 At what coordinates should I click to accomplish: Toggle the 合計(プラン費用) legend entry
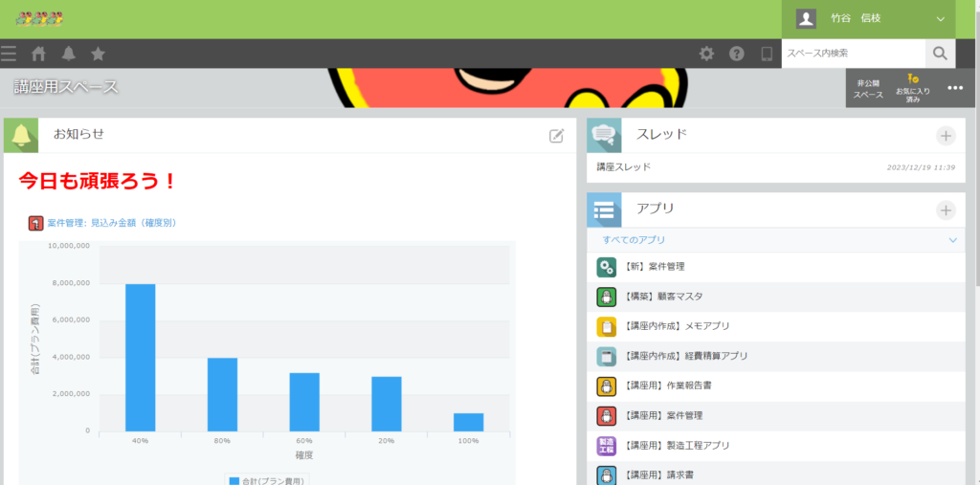[x=268, y=480]
